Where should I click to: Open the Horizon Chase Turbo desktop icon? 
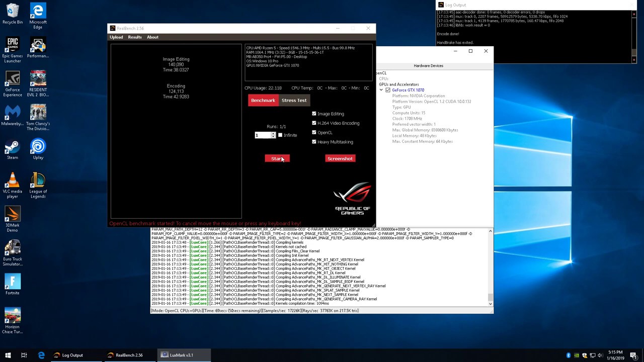(x=13, y=321)
